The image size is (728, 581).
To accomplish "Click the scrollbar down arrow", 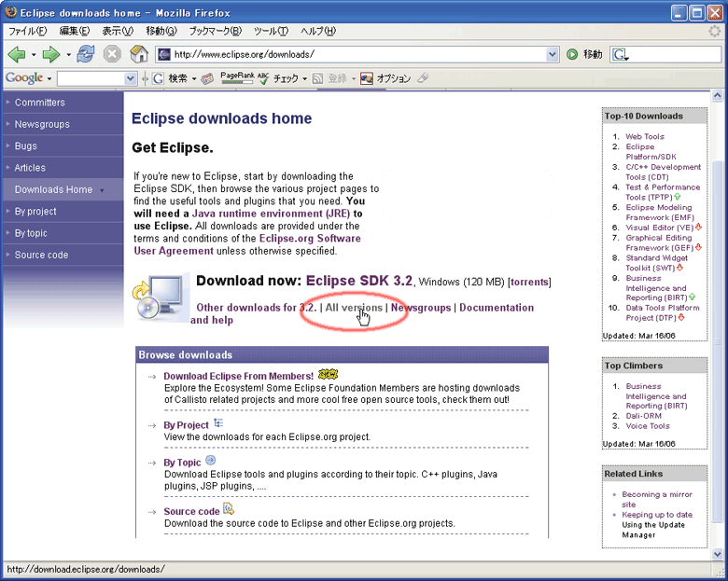I will (717, 554).
